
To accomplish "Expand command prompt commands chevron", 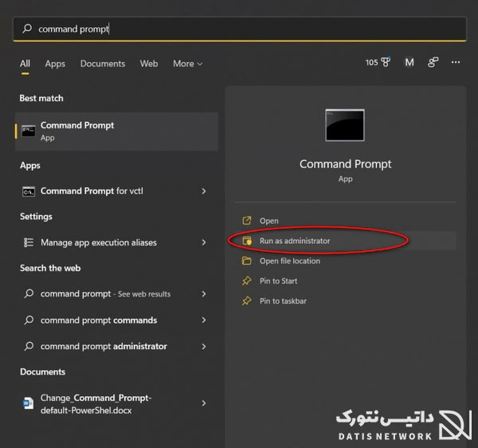I will point(204,320).
